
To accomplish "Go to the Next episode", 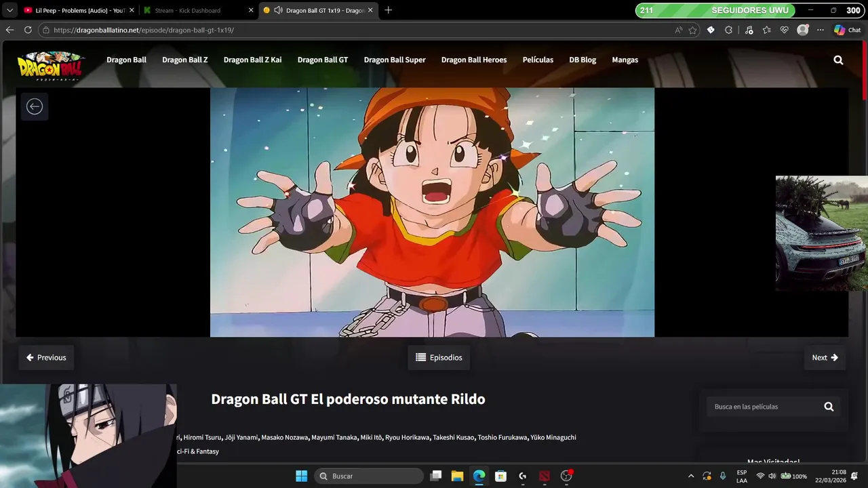I will point(825,357).
